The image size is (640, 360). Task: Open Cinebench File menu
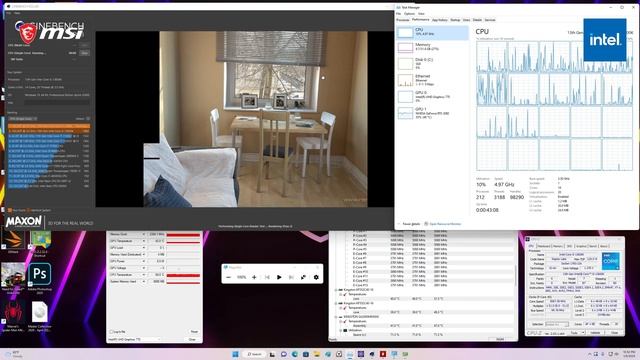pyautogui.click(x=9, y=13)
